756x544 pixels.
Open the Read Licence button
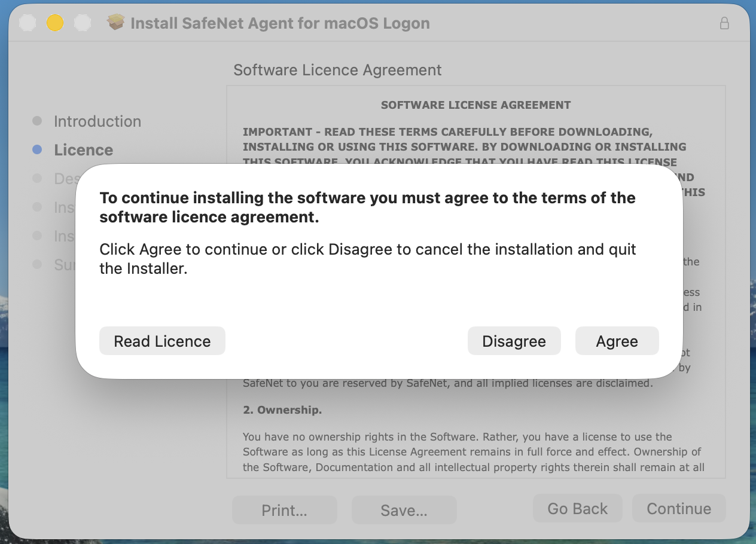coord(162,341)
